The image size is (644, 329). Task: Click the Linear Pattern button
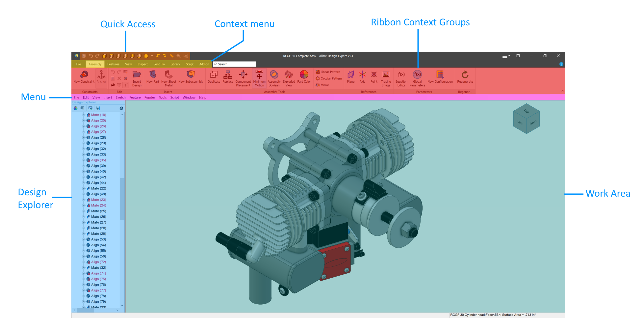pos(328,72)
